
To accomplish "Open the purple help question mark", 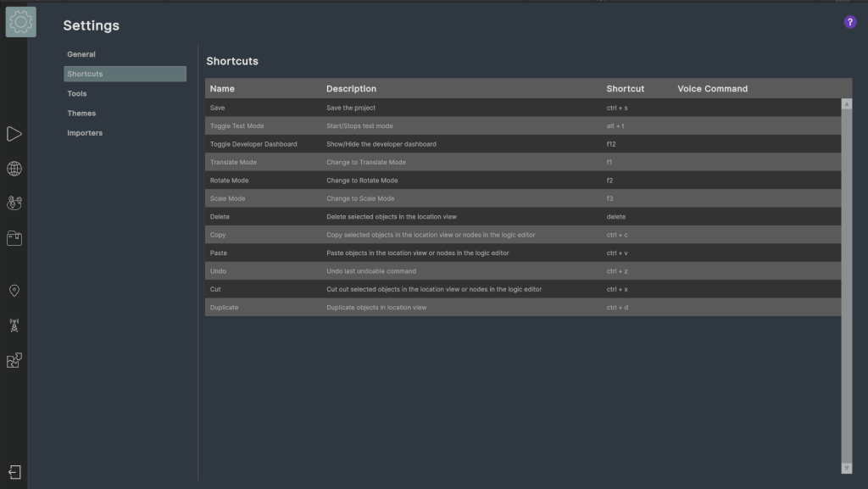I will [x=849, y=22].
